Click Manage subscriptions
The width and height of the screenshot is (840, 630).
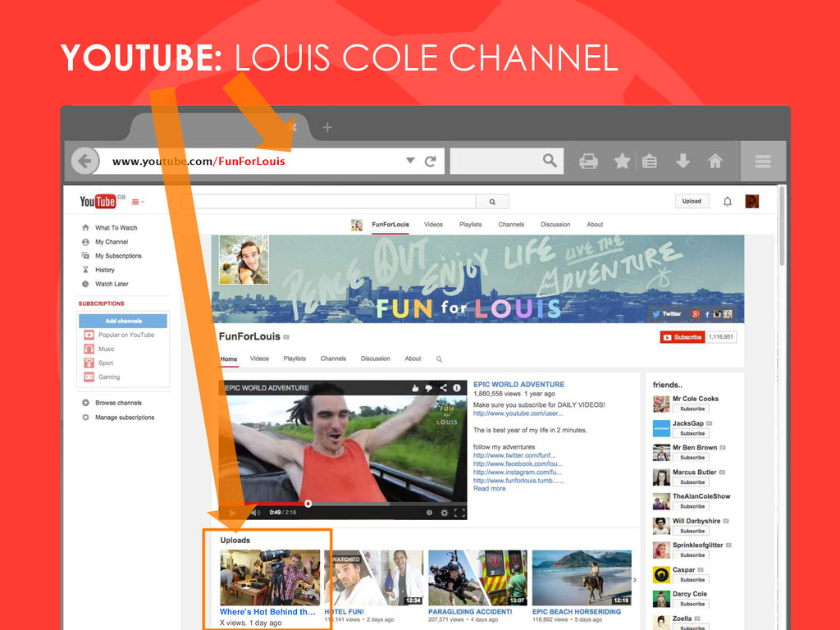pos(125,417)
